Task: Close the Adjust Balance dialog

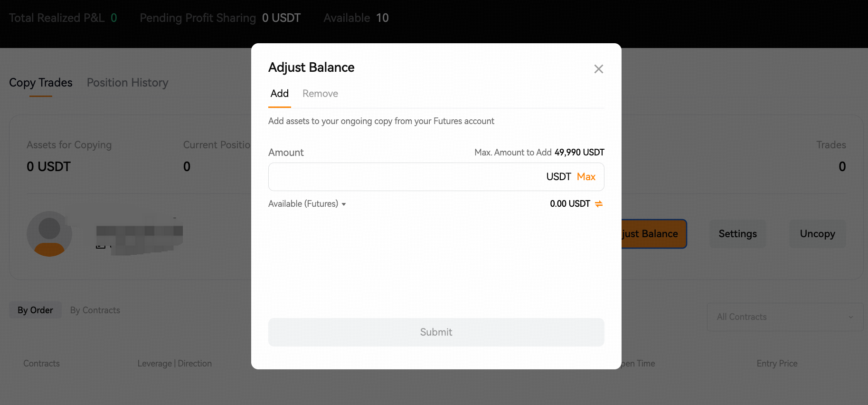Action: (598, 69)
